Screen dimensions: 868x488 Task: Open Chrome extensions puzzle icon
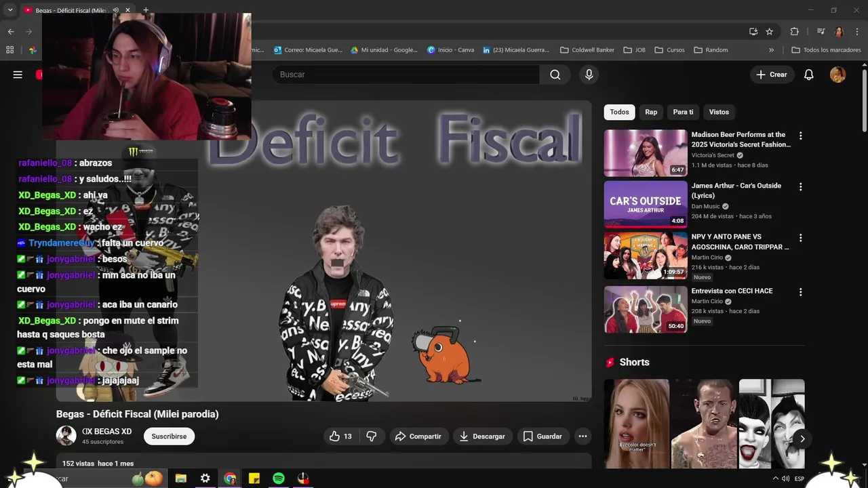click(x=794, y=31)
